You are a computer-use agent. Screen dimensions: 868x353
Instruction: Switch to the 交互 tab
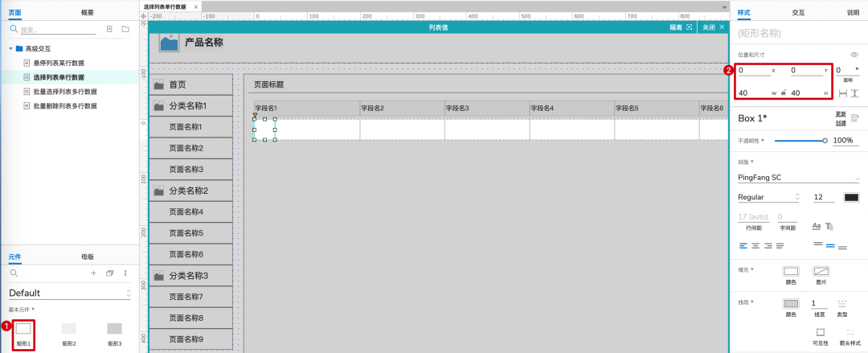(x=798, y=12)
